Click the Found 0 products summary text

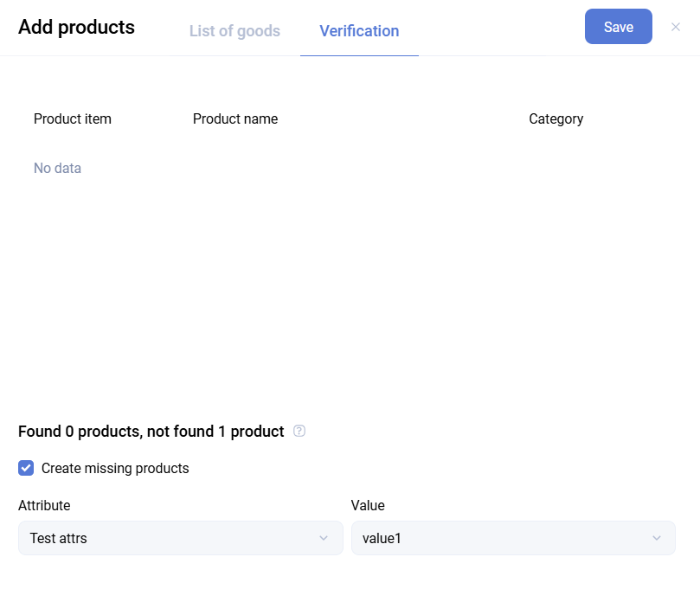tap(151, 432)
